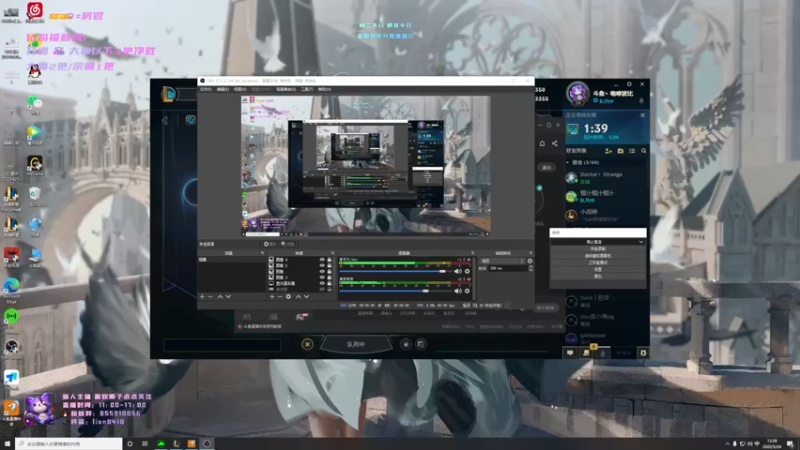This screenshot has width=800, height=450.
Task: Open 场景集合 menu in OBS
Action: pyautogui.click(x=286, y=89)
